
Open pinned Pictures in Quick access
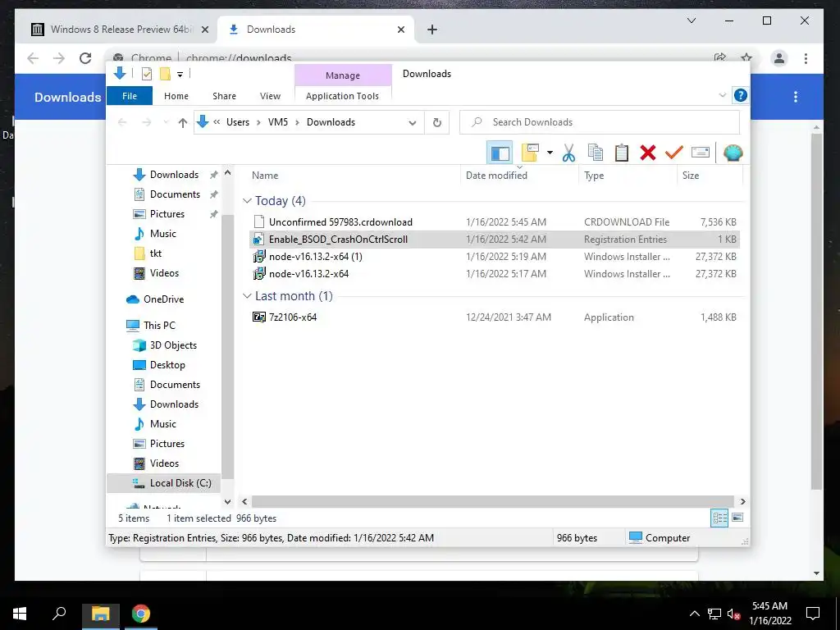coord(167,214)
